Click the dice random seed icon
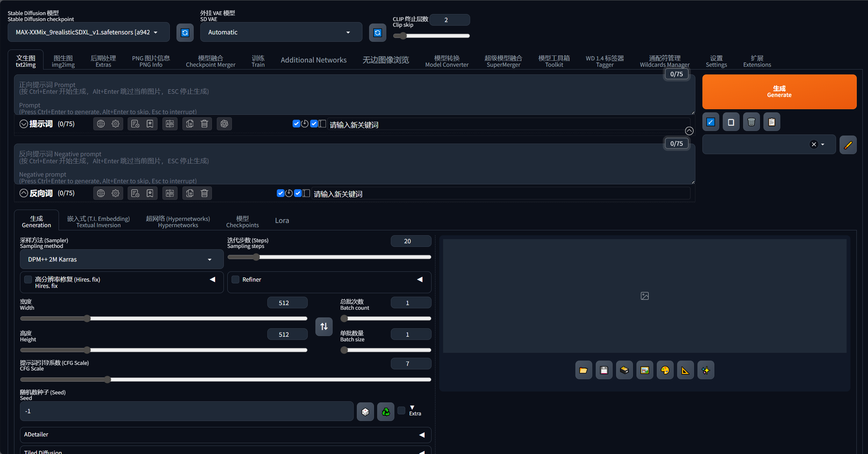The height and width of the screenshot is (454, 868). (x=365, y=412)
